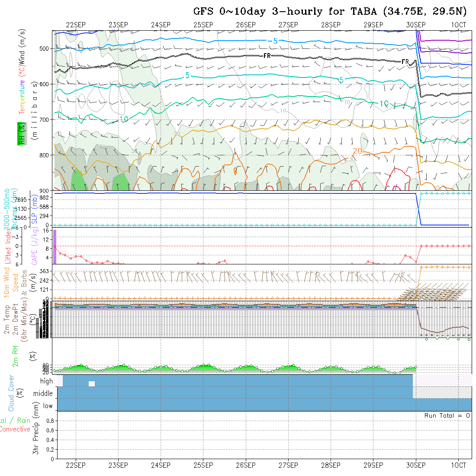Select the 30SEP label on bottom axis
Screen dimensions: 476x476
click(x=415, y=465)
